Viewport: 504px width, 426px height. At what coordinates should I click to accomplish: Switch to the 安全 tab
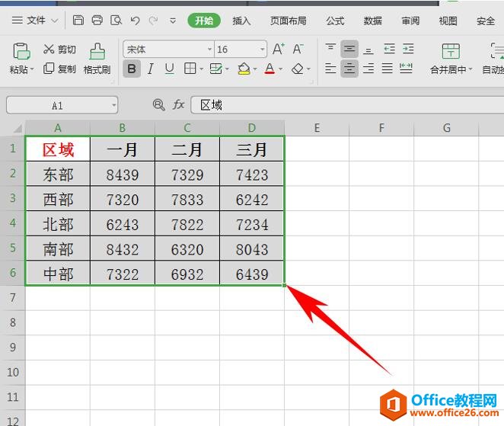(x=486, y=21)
